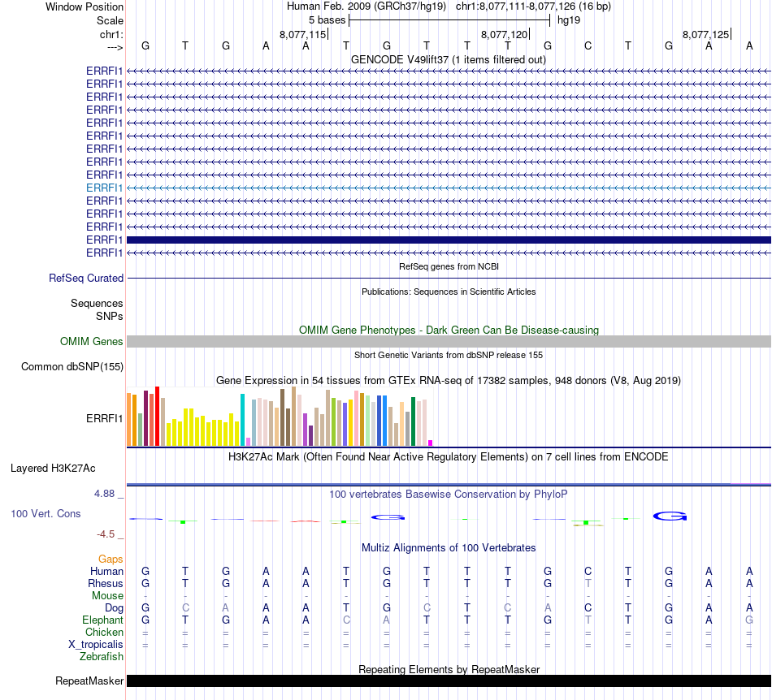Open Short Genetic Variants from dbSNP release 155
This screenshot has height=700, width=772.
pos(449,355)
